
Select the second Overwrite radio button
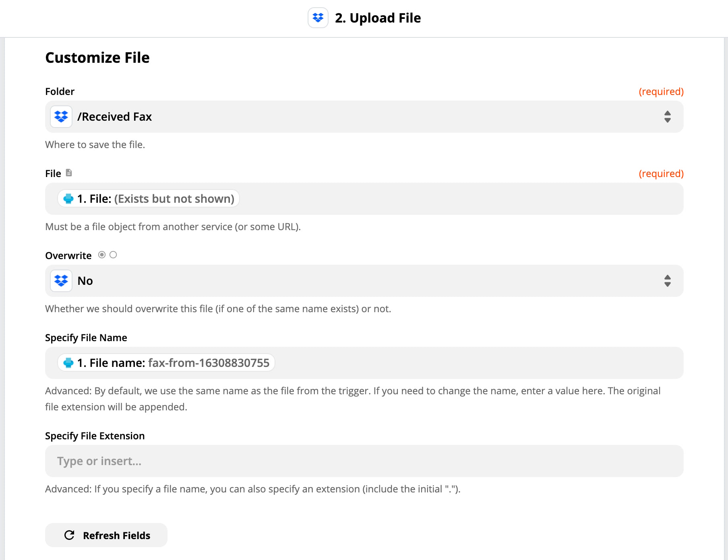click(113, 255)
